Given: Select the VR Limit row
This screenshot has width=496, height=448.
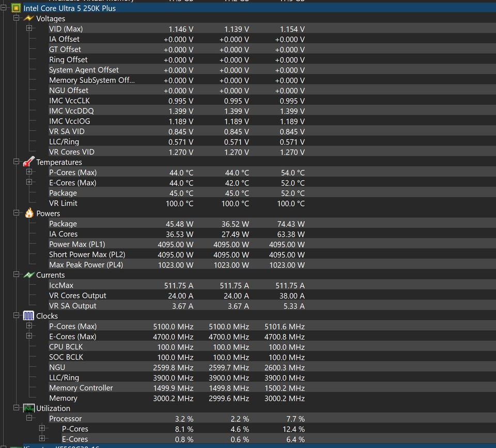Looking at the screenshot, I should (272, 203).
